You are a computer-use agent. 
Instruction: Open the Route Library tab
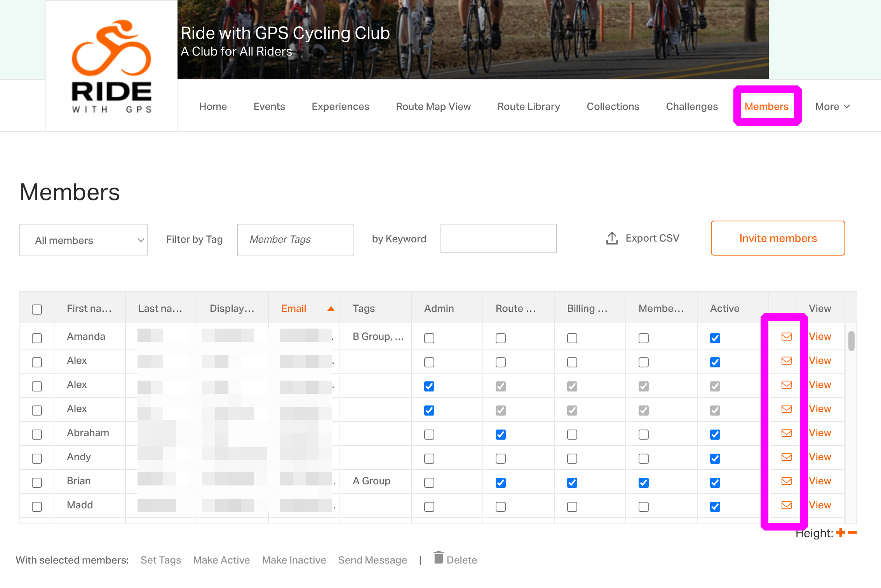[529, 106]
